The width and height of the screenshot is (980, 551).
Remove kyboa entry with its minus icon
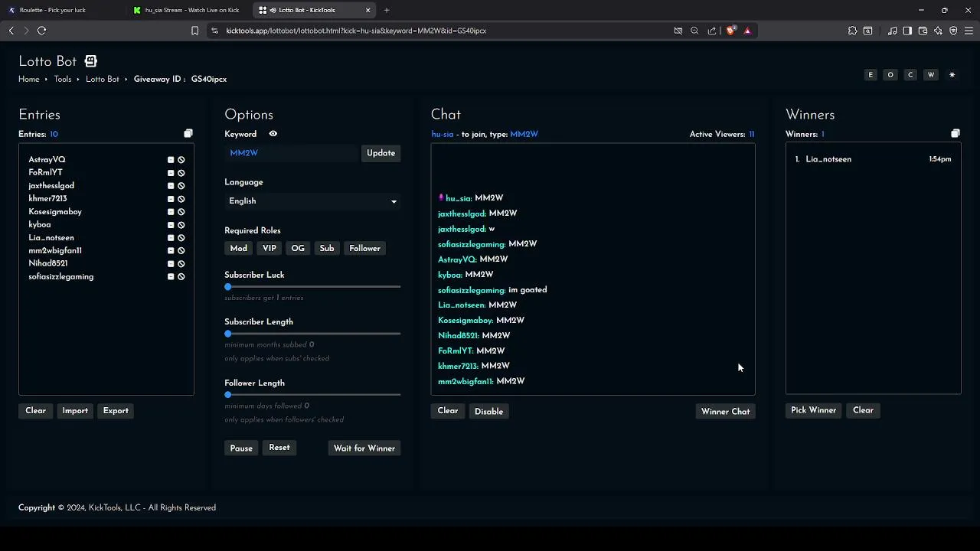pyautogui.click(x=171, y=225)
